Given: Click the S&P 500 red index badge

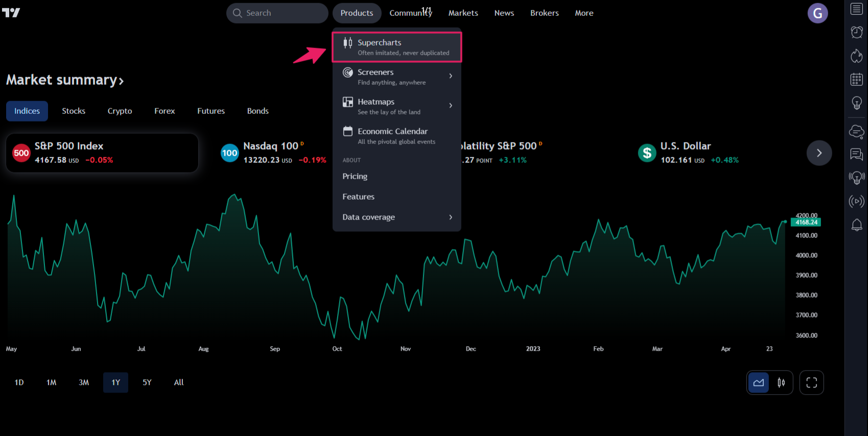Looking at the screenshot, I should pos(21,153).
